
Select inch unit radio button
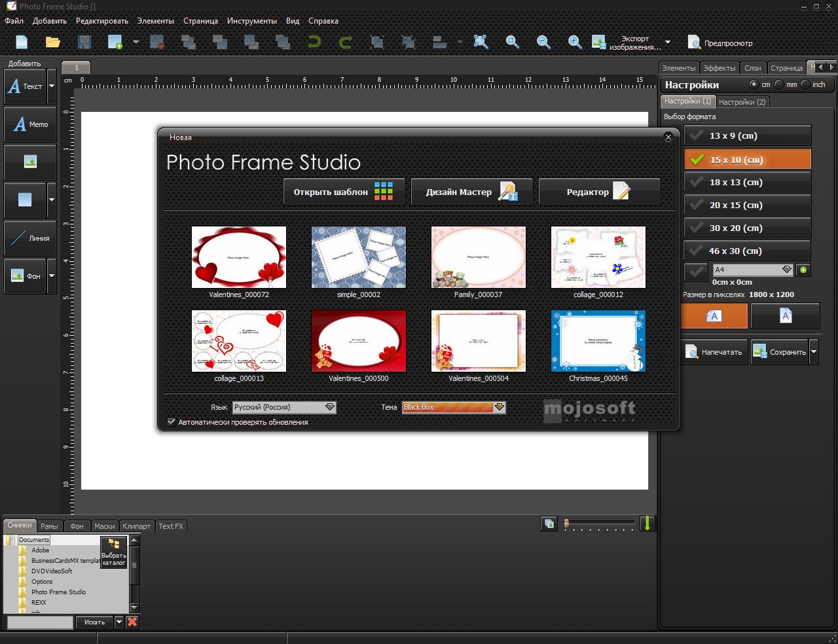(805, 84)
